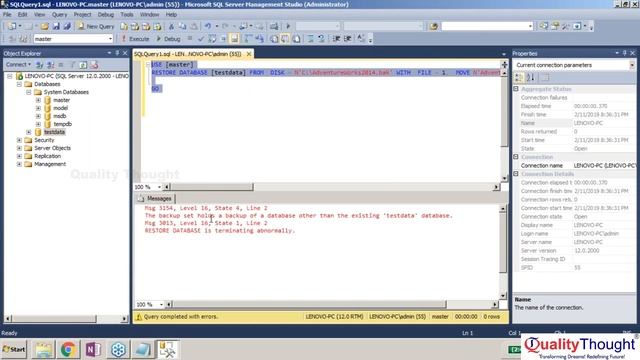Viewport: 640px width, 360px height.
Task: Click the Results to Text icon
Action: pyautogui.click(x=274, y=39)
